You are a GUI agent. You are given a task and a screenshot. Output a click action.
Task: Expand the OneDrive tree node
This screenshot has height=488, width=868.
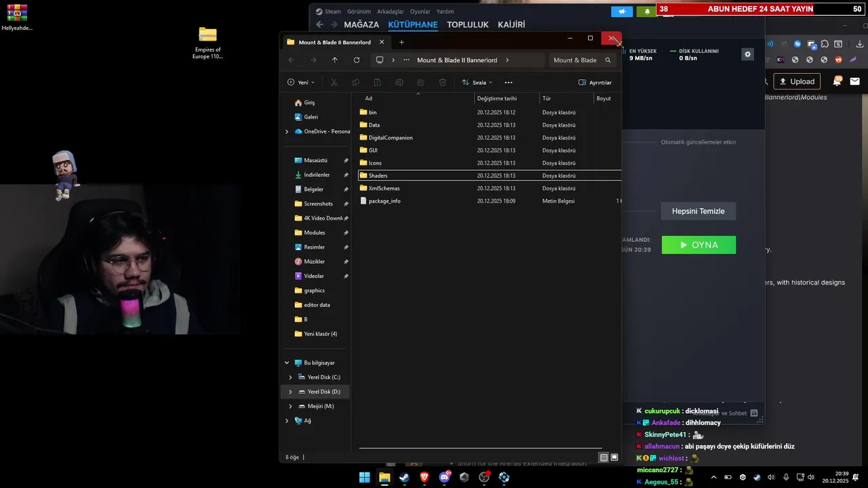287,131
